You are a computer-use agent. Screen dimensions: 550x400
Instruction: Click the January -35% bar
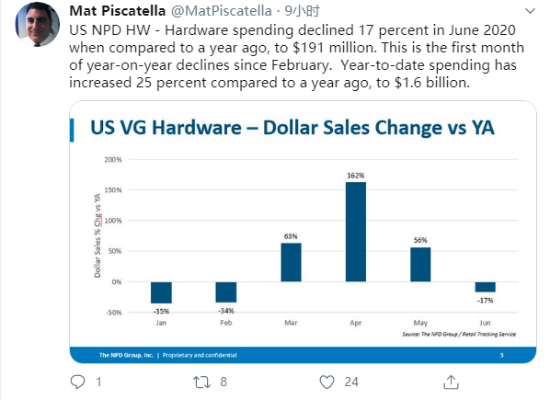coord(161,292)
